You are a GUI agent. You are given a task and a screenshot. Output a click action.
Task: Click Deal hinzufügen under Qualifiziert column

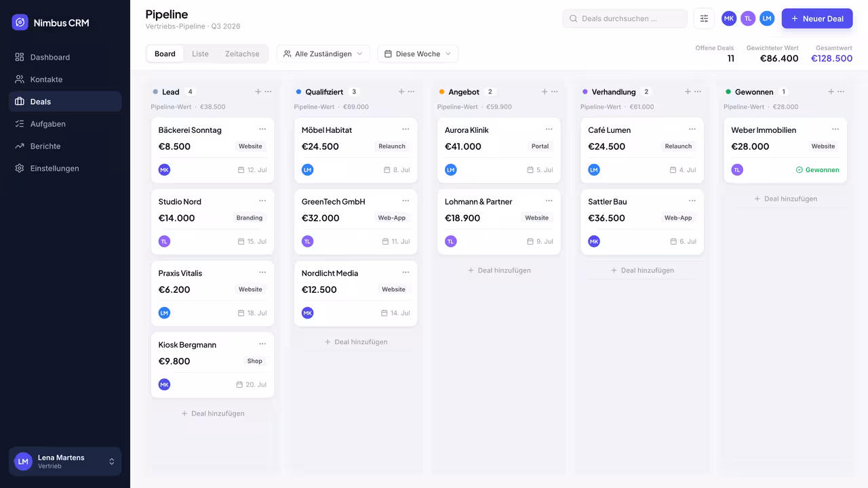tap(356, 342)
